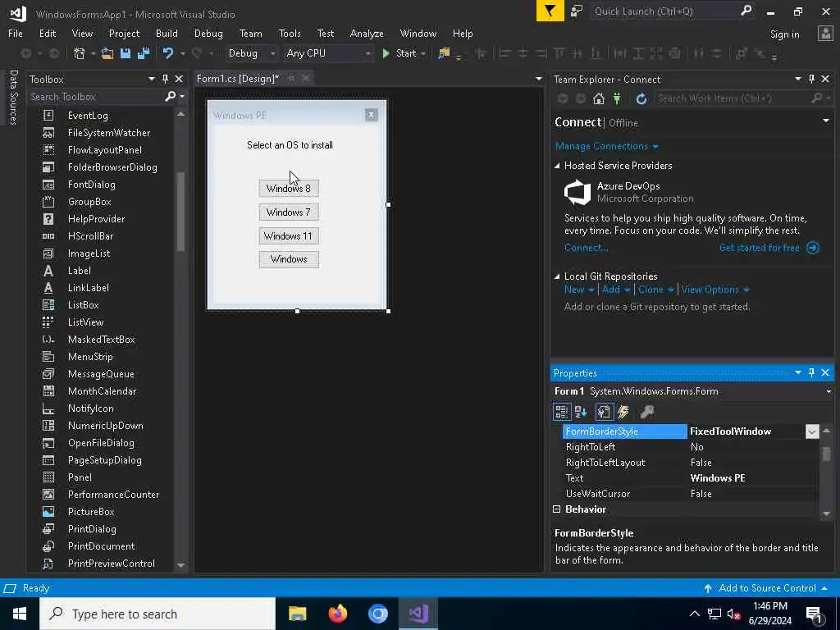
Task: Show Events with the lightning bolt icon
Action: pyautogui.click(x=623, y=412)
